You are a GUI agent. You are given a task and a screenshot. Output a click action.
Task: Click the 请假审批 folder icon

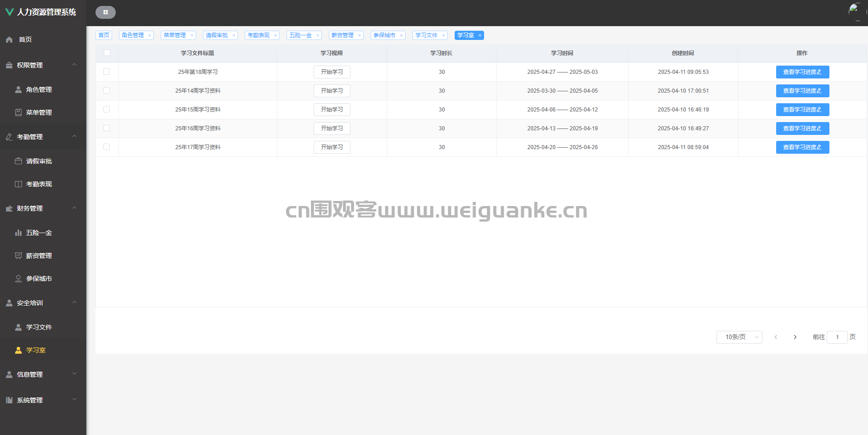click(18, 161)
